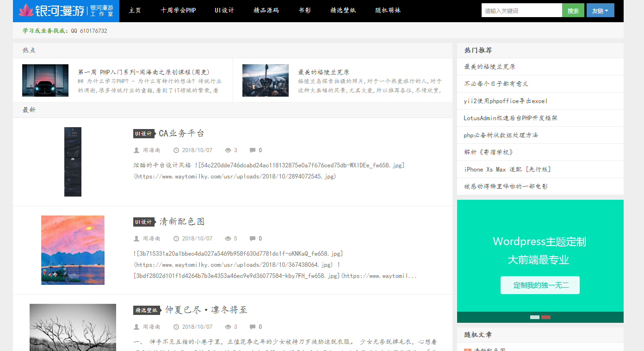Select first carousel indicator on banner
The image size is (644, 351).
(x=535, y=317)
